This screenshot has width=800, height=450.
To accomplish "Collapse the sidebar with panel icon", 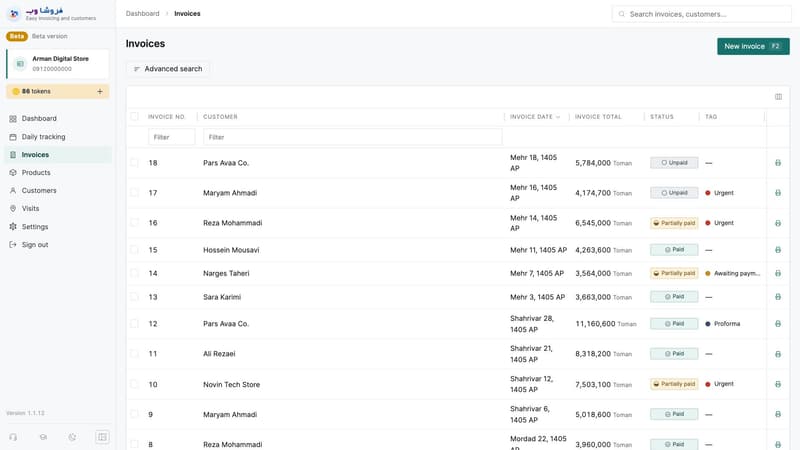I will click(x=102, y=437).
